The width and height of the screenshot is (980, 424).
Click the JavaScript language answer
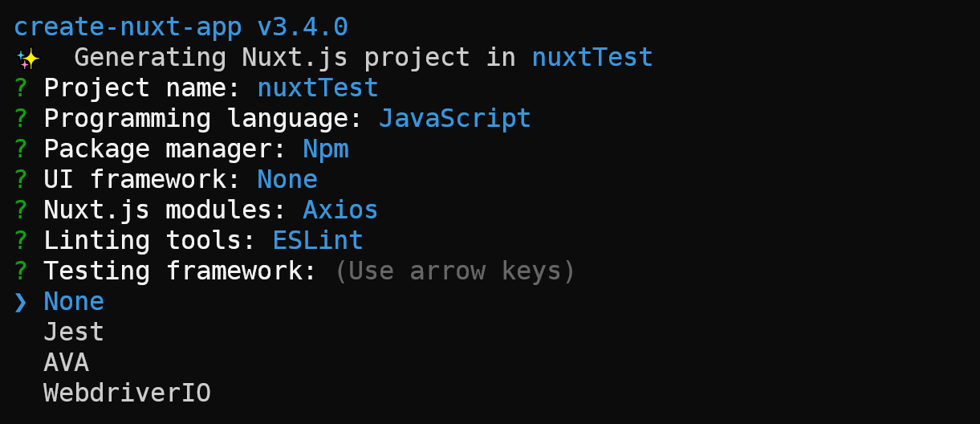point(455,118)
